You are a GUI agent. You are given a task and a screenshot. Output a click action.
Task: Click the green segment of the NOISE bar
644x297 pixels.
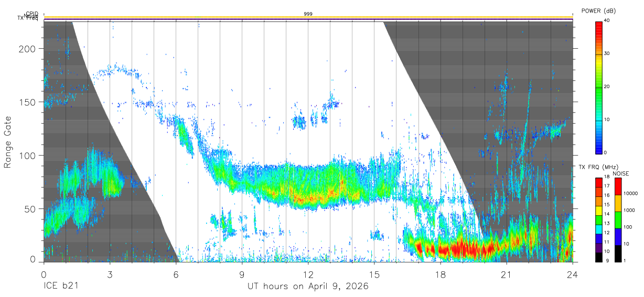point(618,220)
